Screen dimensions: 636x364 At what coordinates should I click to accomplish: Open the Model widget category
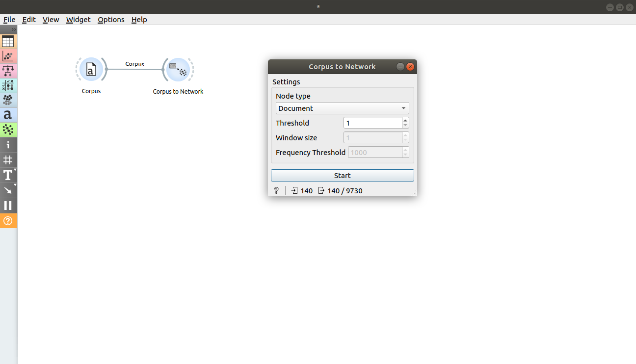point(8,71)
